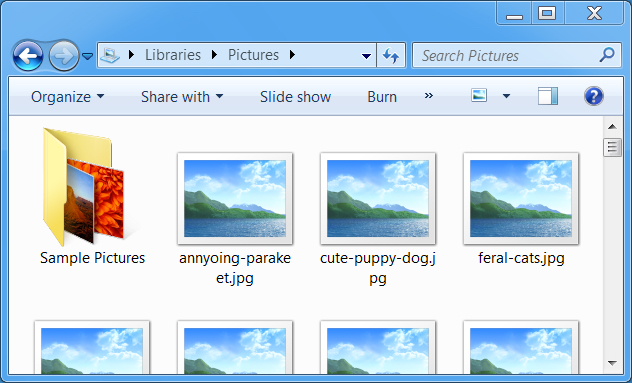632x383 pixels.
Task: Click the greyed Forward arrow button
Action: [64, 56]
